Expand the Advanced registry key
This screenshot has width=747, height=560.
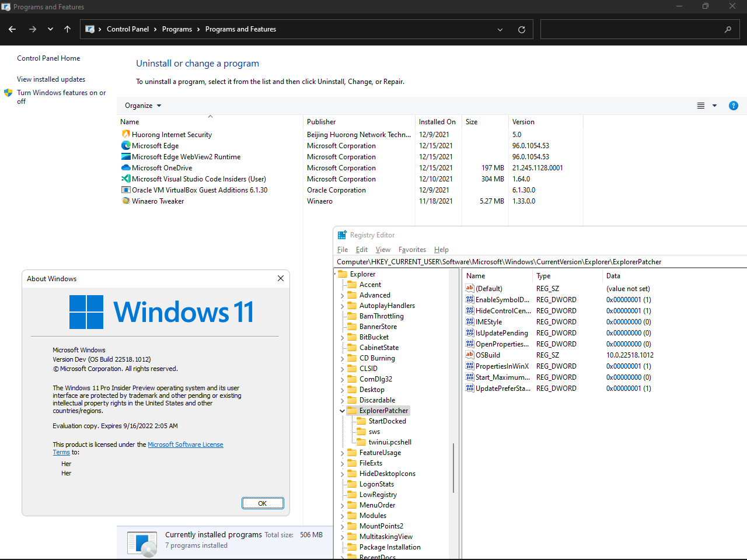click(343, 295)
